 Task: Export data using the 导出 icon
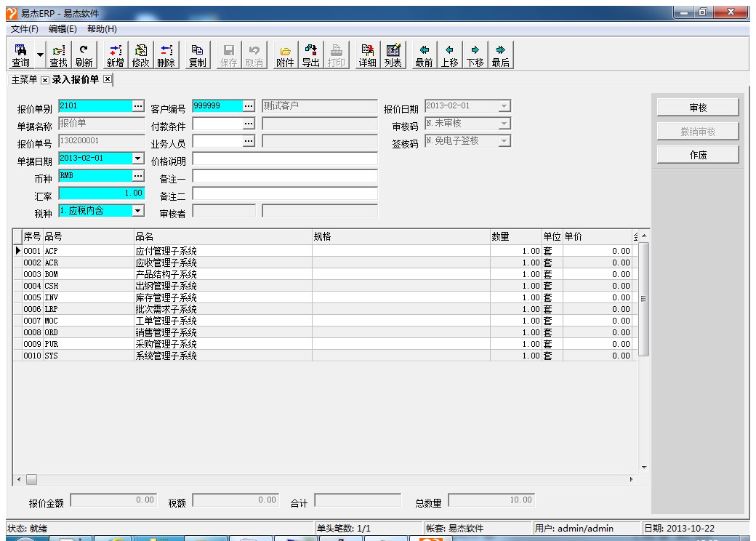click(310, 55)
